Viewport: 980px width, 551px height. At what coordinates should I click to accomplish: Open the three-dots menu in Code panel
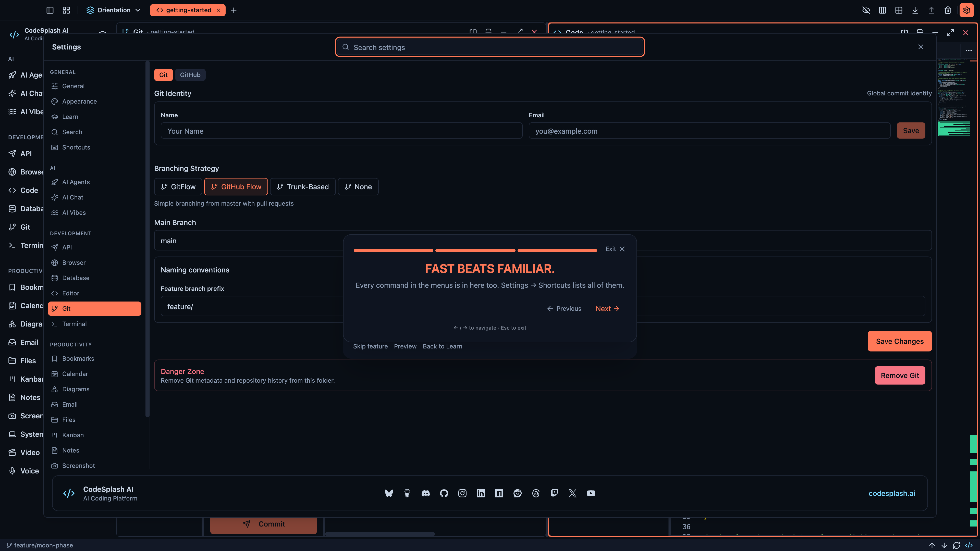click(x=969, y=51)
